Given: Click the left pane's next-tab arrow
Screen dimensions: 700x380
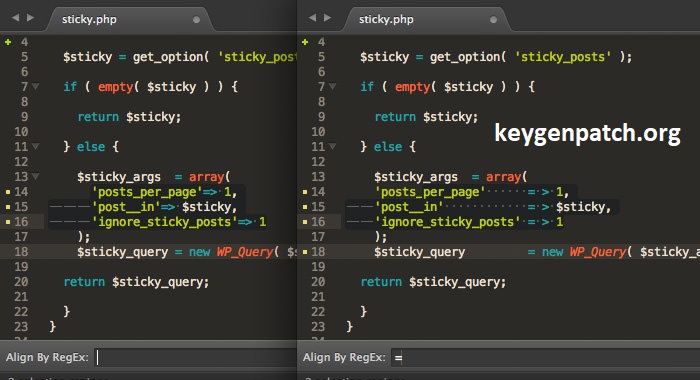Looking at the screenshot, I should pos(30,18).
